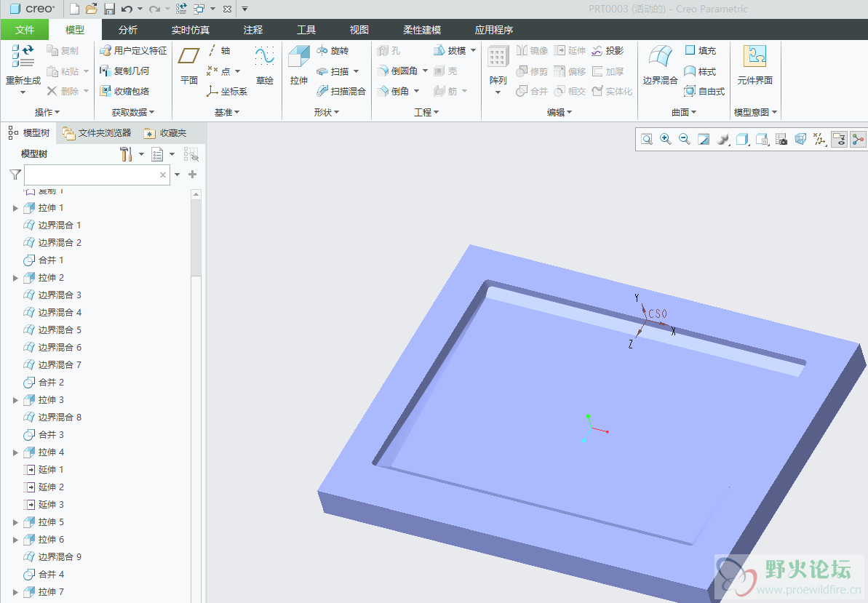This screenshot has height=603, width=868.
Task: Toggle the annotation display filter icon
Action: click(x=839, y=140)
